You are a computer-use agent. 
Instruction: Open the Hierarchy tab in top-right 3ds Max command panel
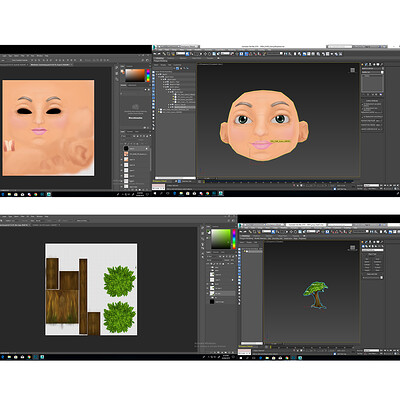[370, 64]
